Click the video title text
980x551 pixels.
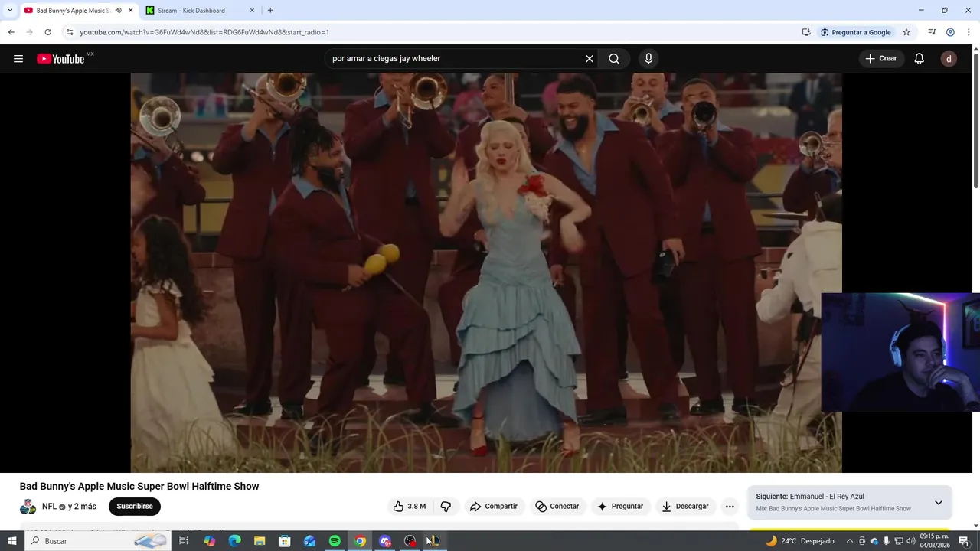click(x=139, y=487)
